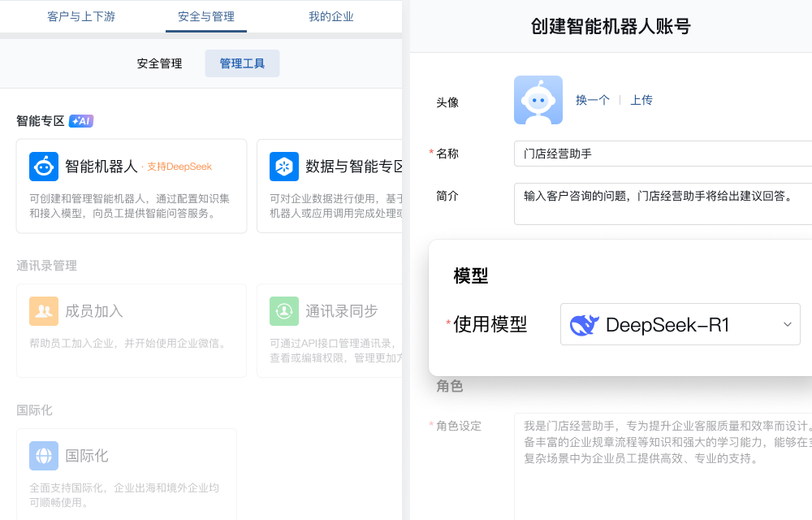The height and width of the screenshot is (520, 812).
Task: Switch to the 我的企业 tab
Action: point(331,15)
